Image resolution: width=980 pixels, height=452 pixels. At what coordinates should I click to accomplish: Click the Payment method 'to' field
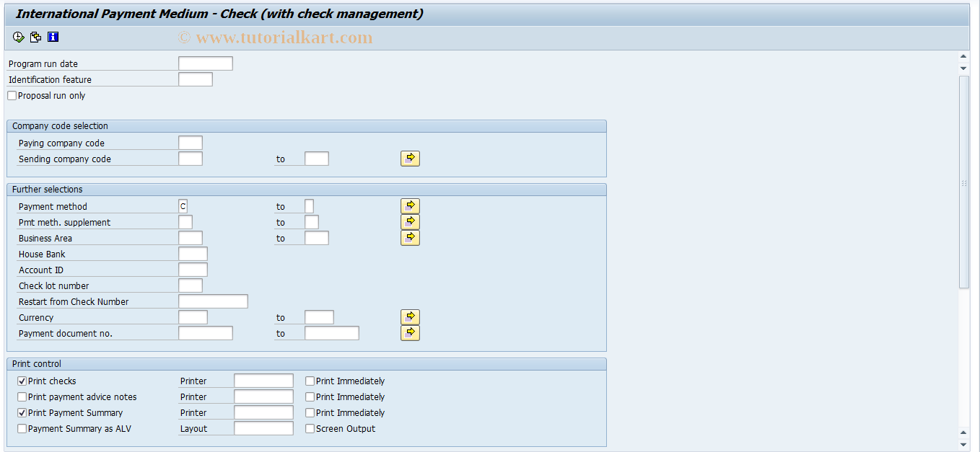[309, 206]
